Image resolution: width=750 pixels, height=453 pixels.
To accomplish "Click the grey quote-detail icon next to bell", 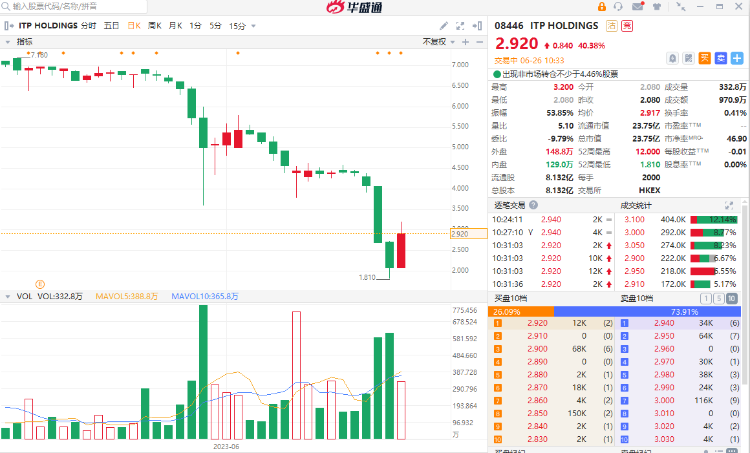I will pyautogui.click(x=688, y=58).
